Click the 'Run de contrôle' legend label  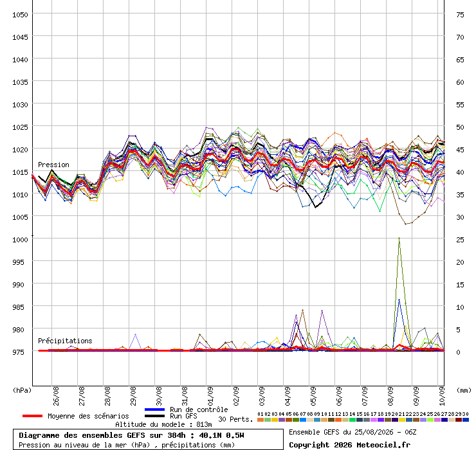[199, 410]
